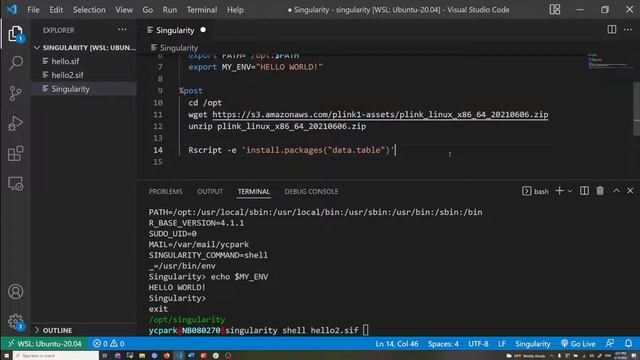Open Source Control view icon
This screenshot has width=640, height=360.
16,93
